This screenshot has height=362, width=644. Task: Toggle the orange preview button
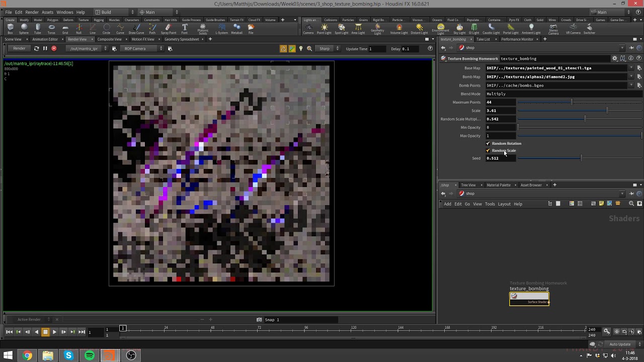click(284, 49)
